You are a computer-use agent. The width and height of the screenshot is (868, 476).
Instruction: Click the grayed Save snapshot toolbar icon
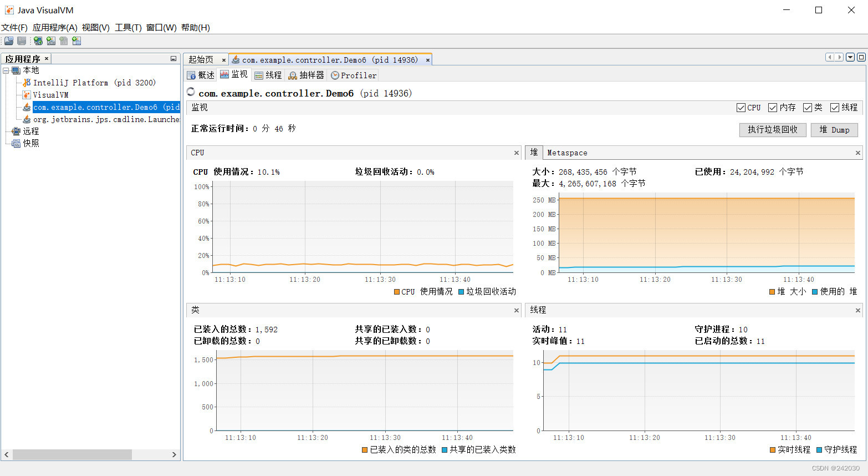[x=22, y=40]
